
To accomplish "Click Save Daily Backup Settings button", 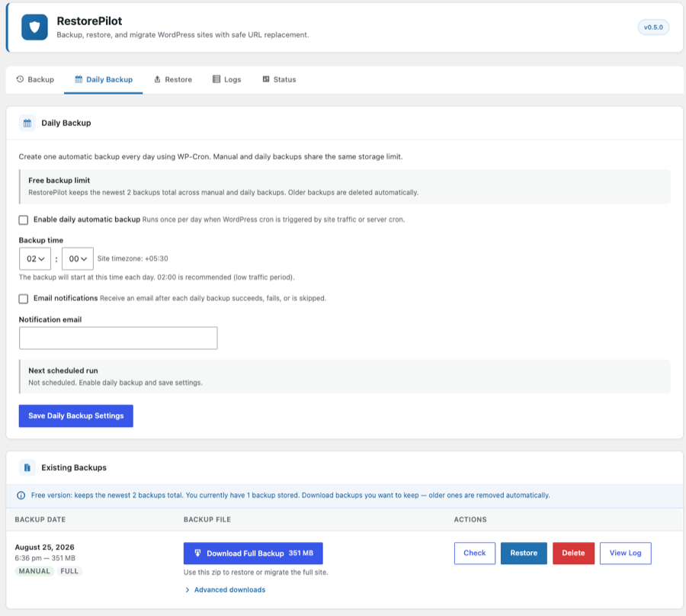I will tap(76, 415).
